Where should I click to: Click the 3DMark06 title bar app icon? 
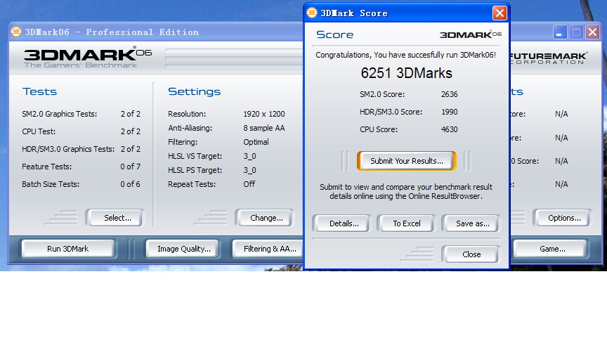click(16, 32)
